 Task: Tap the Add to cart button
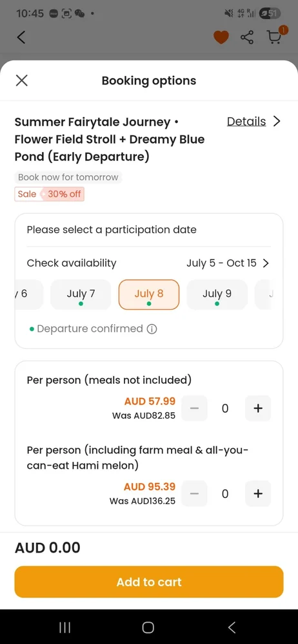(x=149, y=582)
